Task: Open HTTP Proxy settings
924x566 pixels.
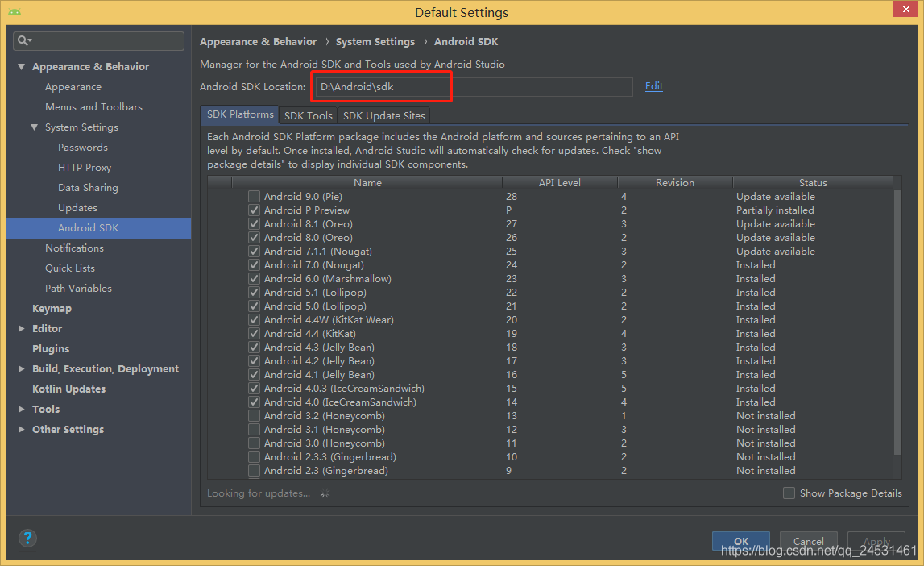Action: tap(85, 168)
